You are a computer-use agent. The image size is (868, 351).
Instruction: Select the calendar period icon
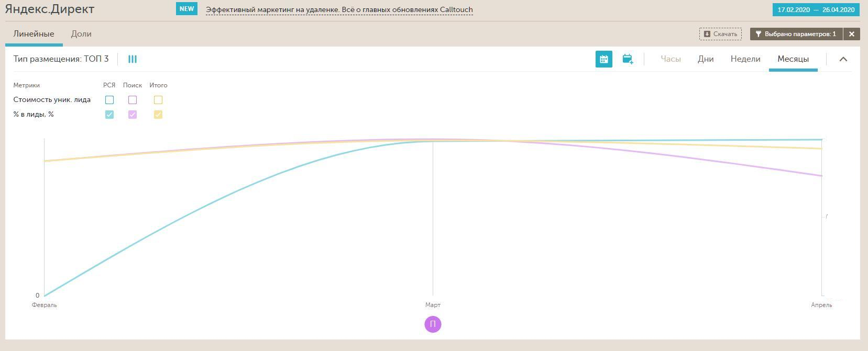(603, 59)
